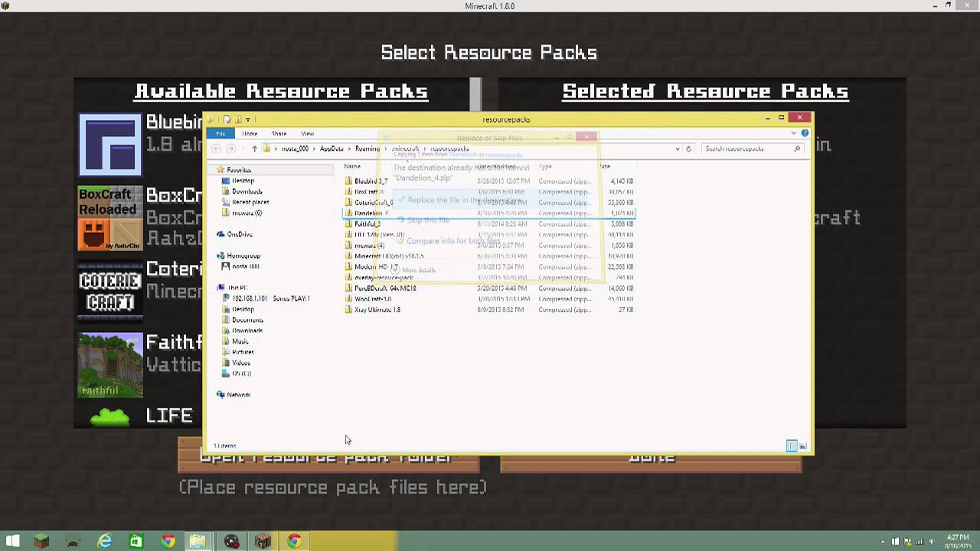Open the Share ribbon tab
The width and height of the screenshot is (980, 551).
coord(279,133)
